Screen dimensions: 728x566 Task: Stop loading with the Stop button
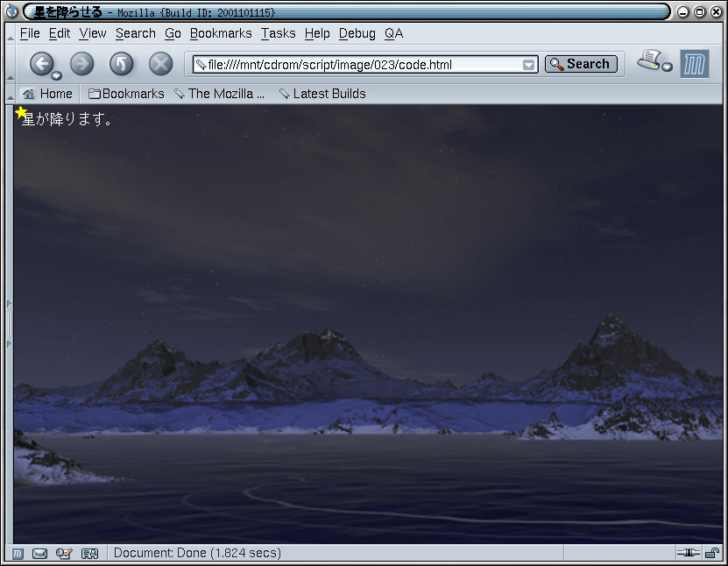pyautogui.click(x=161, y=64)
